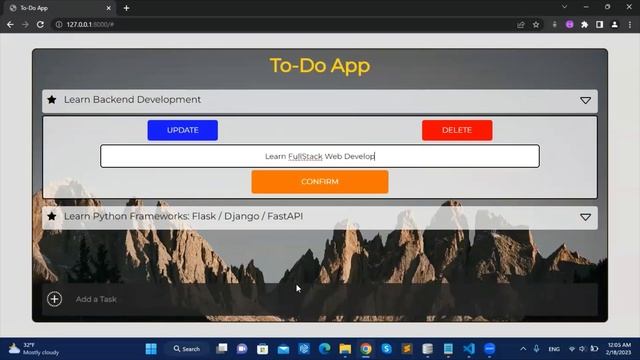Image resolution: width=640 pixels, height=360 pixels.
Task: Open a new browser tab
Action: [x=127, y=8]
